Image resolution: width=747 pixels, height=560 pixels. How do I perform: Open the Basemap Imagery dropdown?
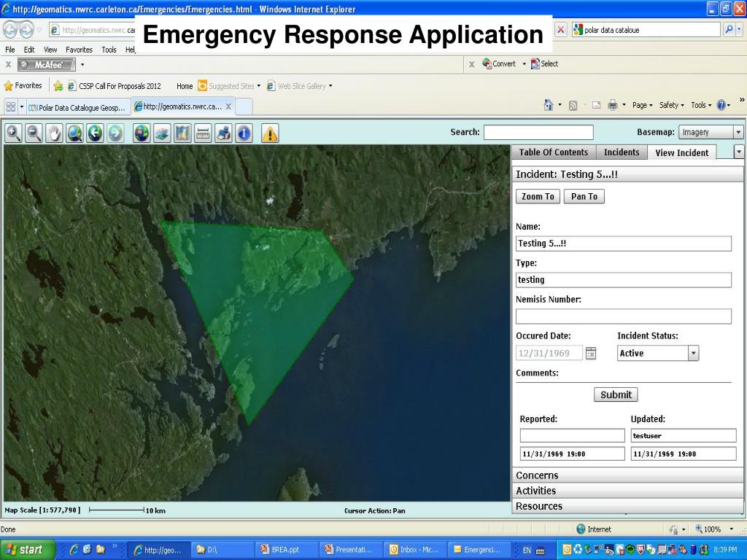click(711, 133)
